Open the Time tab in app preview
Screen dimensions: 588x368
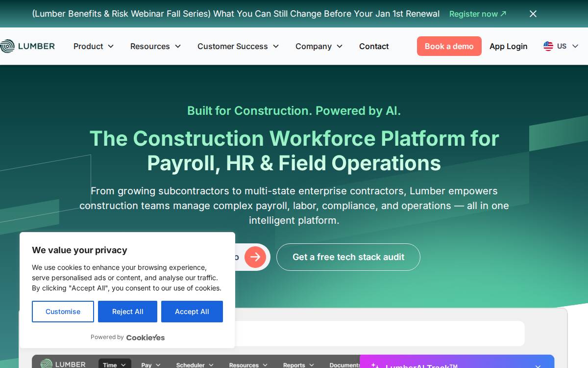click(115, 365)
